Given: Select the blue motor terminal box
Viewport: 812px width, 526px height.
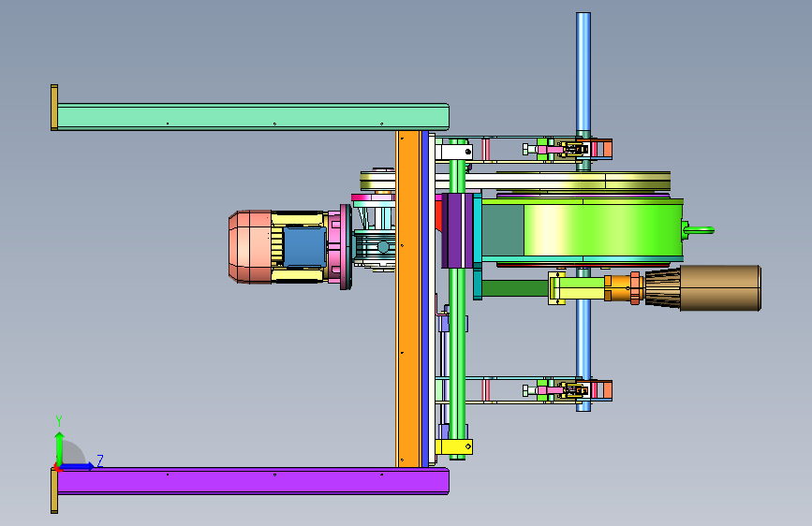Looking at the screenshot, I should tap(304, 247).
